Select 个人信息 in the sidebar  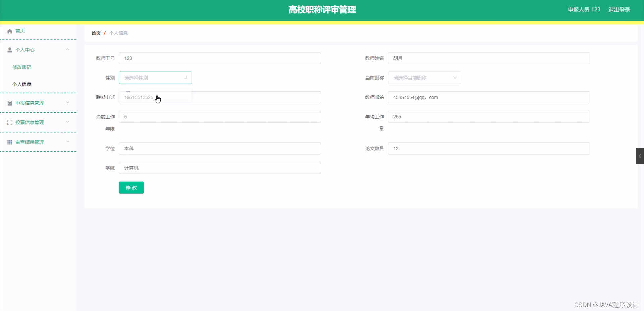(21, 84)
